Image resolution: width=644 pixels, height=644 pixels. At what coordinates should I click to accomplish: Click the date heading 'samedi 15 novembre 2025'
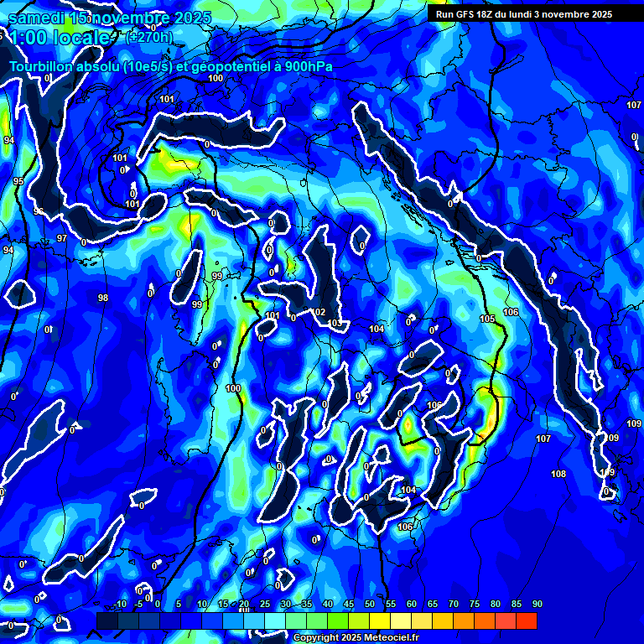(110, 18)
